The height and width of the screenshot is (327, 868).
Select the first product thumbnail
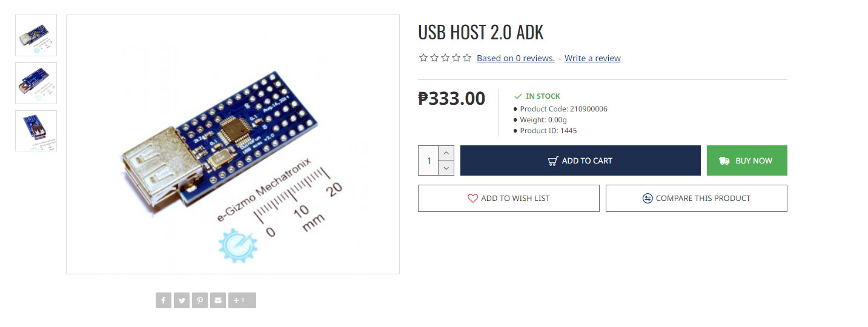[x=36, y=36]
